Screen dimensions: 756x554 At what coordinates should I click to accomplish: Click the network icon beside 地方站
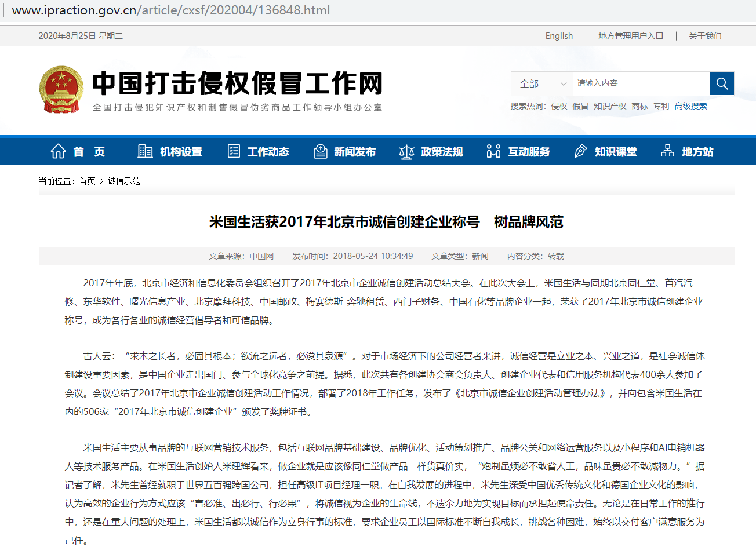point(667,151)
